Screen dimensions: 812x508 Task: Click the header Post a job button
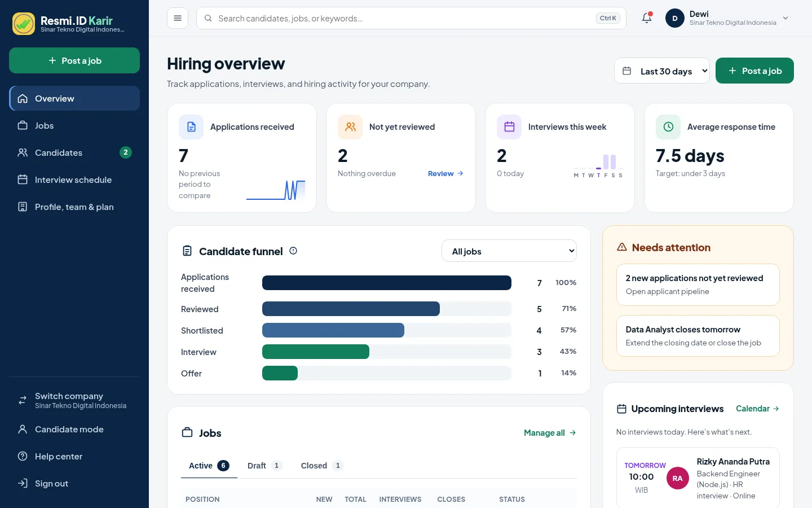coord(754,71)
